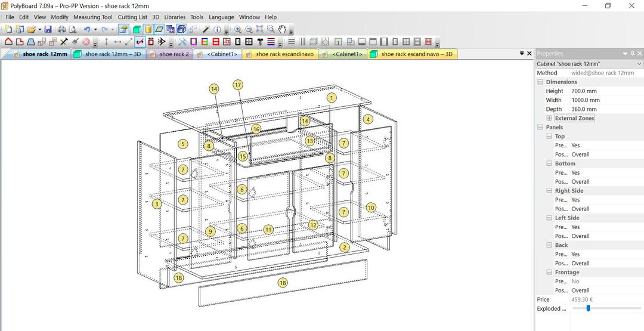Click the blue trapezoid shape icon
644x331 pixels.
click(x=30, y=42)
